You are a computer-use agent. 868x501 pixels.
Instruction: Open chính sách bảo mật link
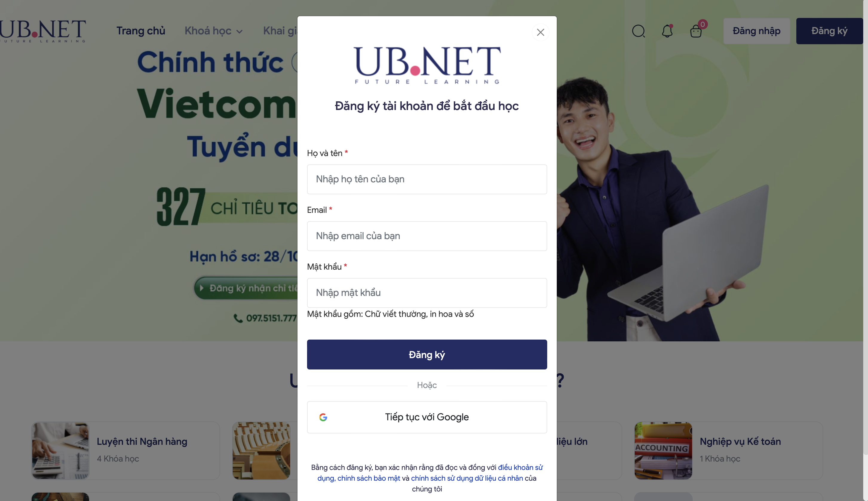tap(369, 478)
